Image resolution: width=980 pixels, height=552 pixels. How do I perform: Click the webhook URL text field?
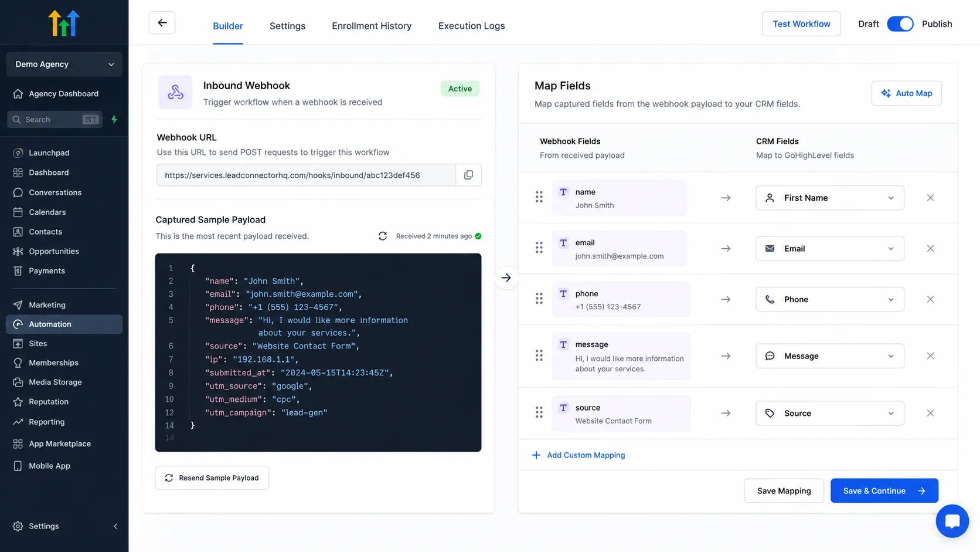(306, 175)
